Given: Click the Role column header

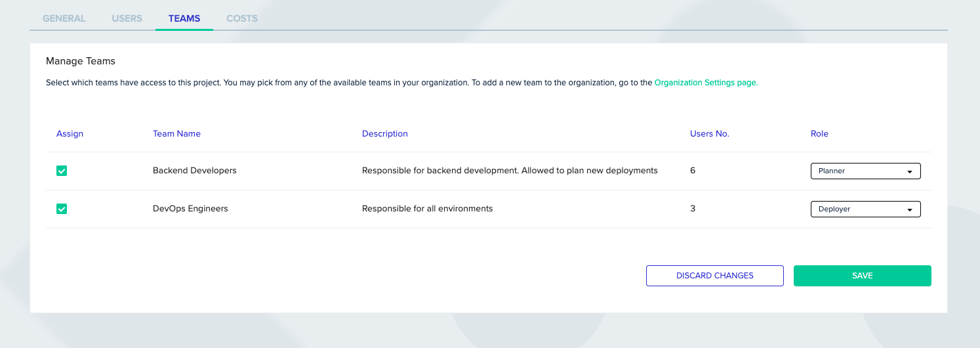Looking at the screenshot, I should pos(819,133).
